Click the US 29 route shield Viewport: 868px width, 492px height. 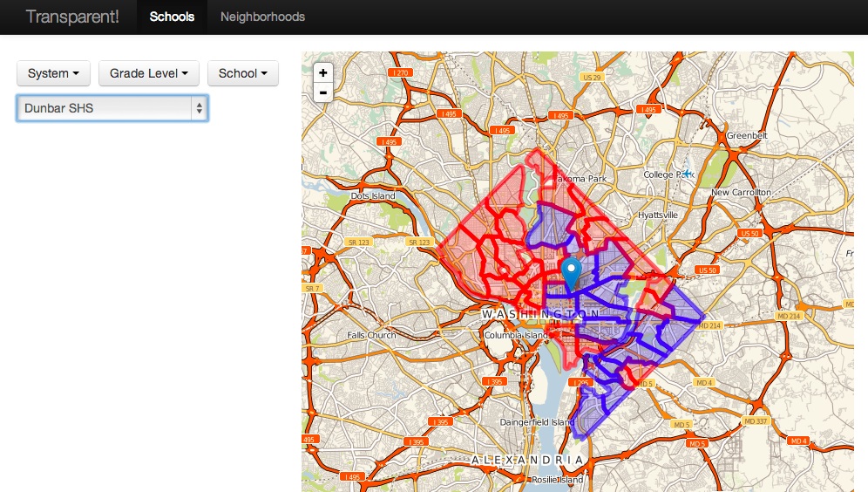coord(593,78)
